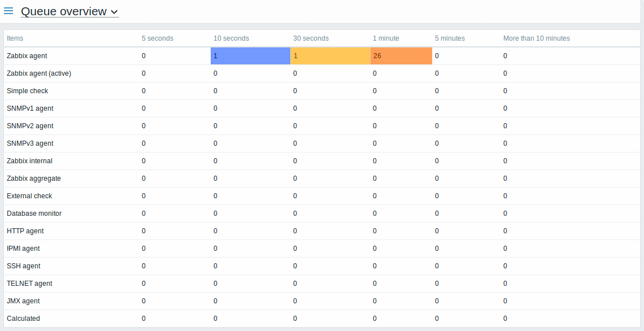Click the More than 10 minutes column header

tap(537, 38)
